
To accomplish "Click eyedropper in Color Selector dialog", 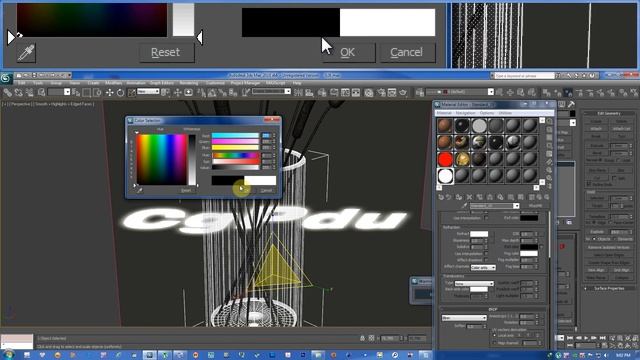I will 140,190.
